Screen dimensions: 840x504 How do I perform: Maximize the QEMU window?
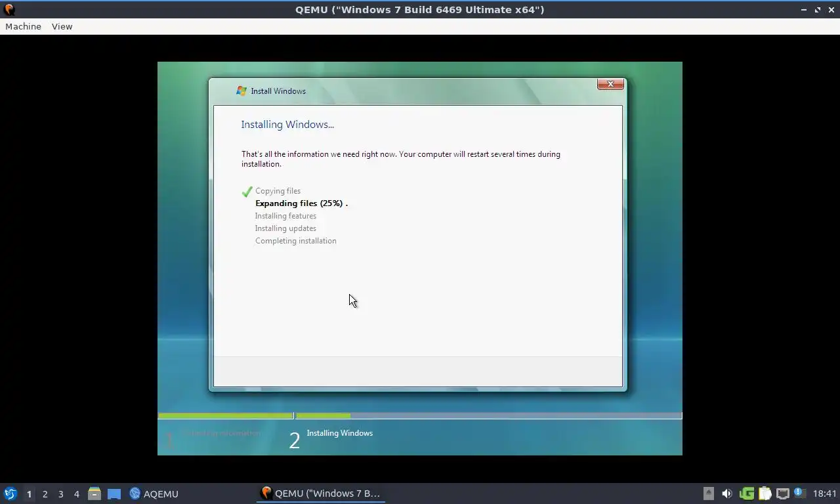click(818, 10)
